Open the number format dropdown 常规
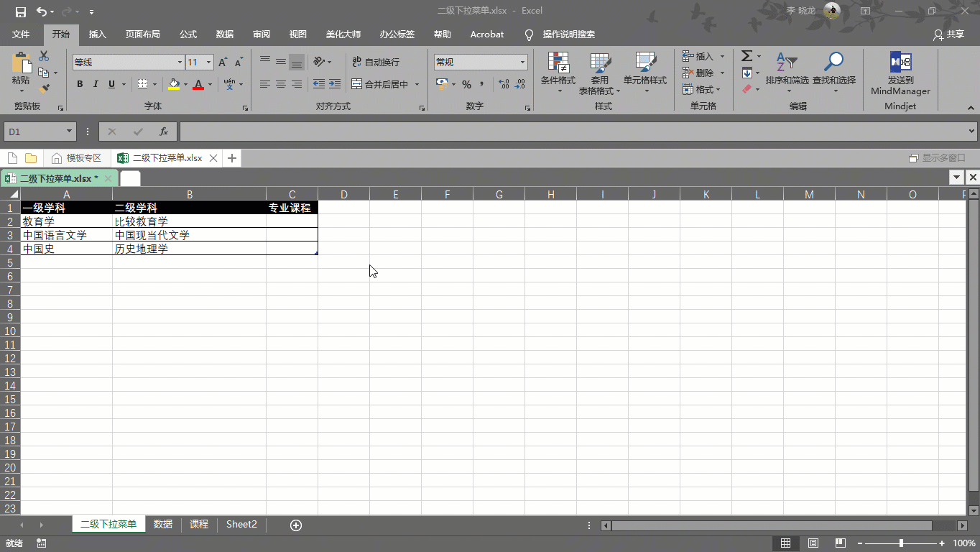The width and height of the screenshot is (980, 552). [x=522, y=63]
